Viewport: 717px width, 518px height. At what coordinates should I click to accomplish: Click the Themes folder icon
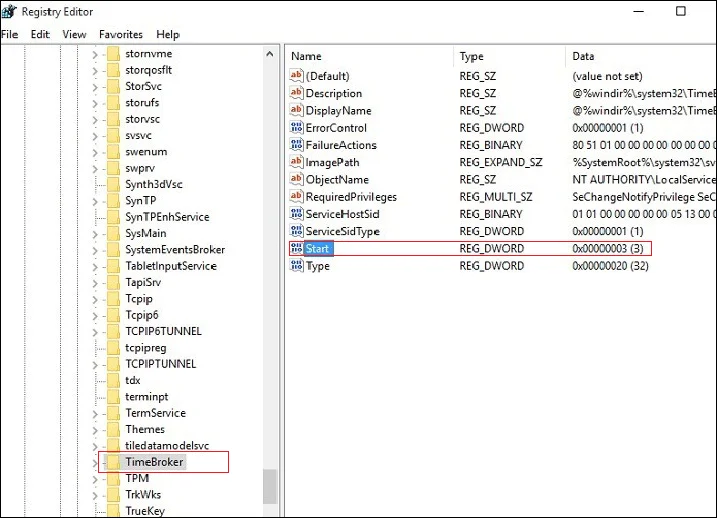pos(113,429)
